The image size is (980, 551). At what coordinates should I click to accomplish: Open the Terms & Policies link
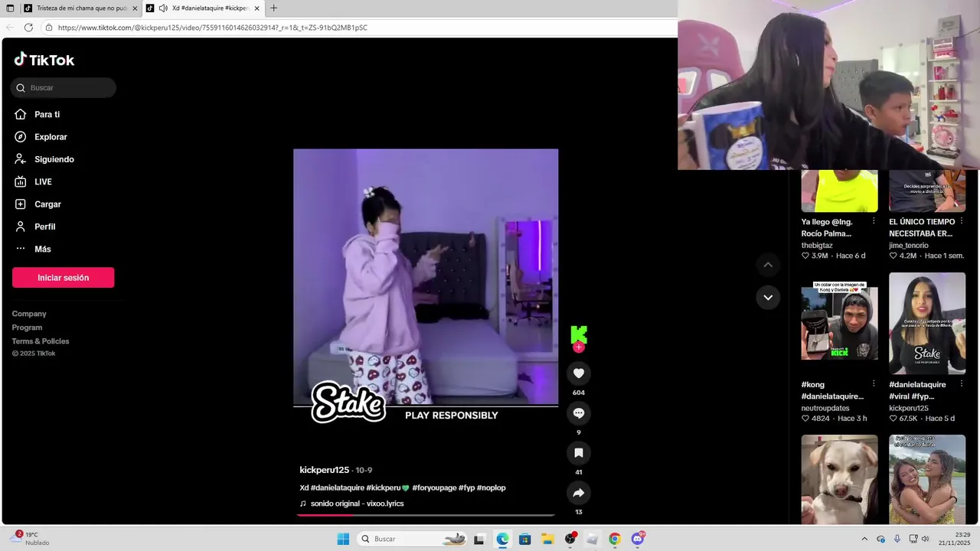tap(41, 341)
